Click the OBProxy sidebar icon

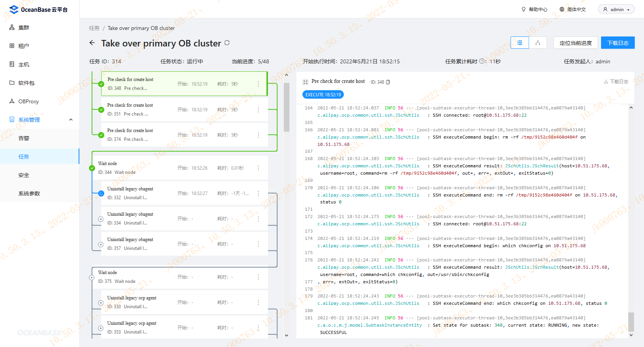tap(12, 101)
